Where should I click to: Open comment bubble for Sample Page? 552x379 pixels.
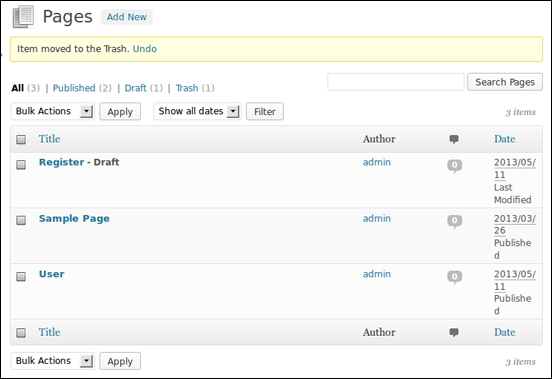click(454, 221)
